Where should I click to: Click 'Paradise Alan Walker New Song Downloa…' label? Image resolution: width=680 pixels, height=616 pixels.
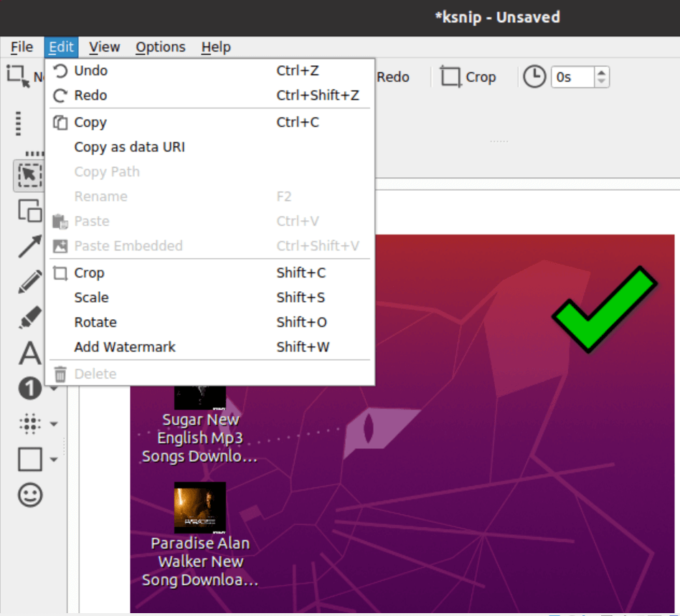[200, 561]
